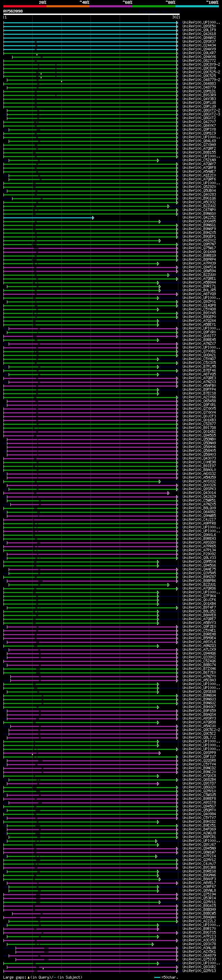
Task: Click the purple ~60% identity legend segment
Action: [111, 6]
